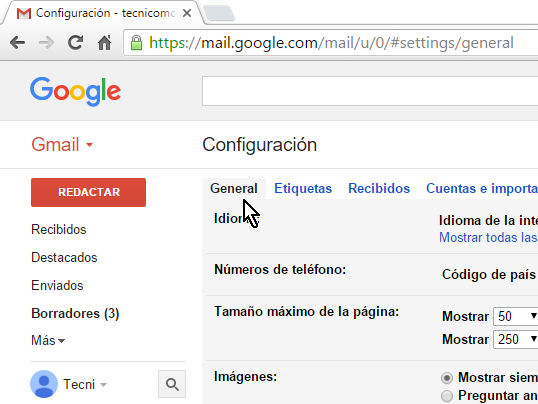Screen dimensions: 538x404
Task: Click the Idioma de la interfaz label
Action: click(x=488, y=220)
